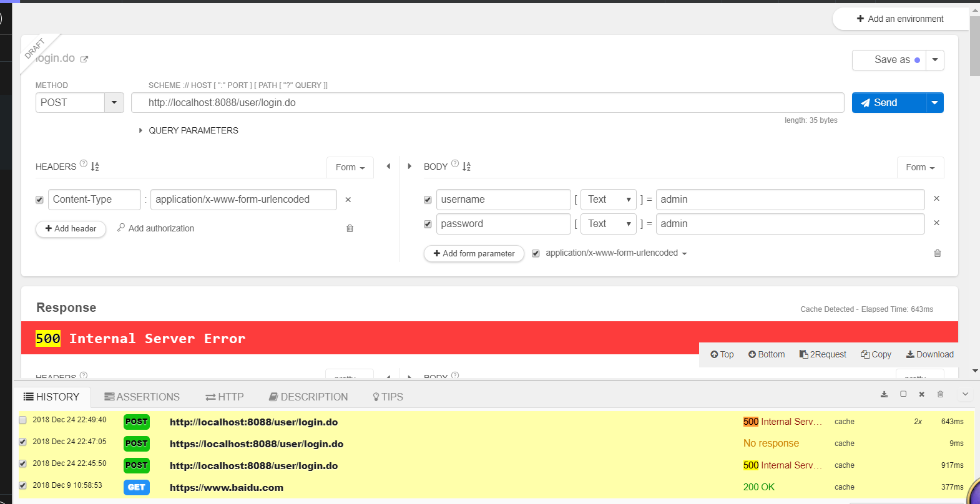Jump to Bottom of the response
The image size is (980, 504).
[x=767, y=354]
